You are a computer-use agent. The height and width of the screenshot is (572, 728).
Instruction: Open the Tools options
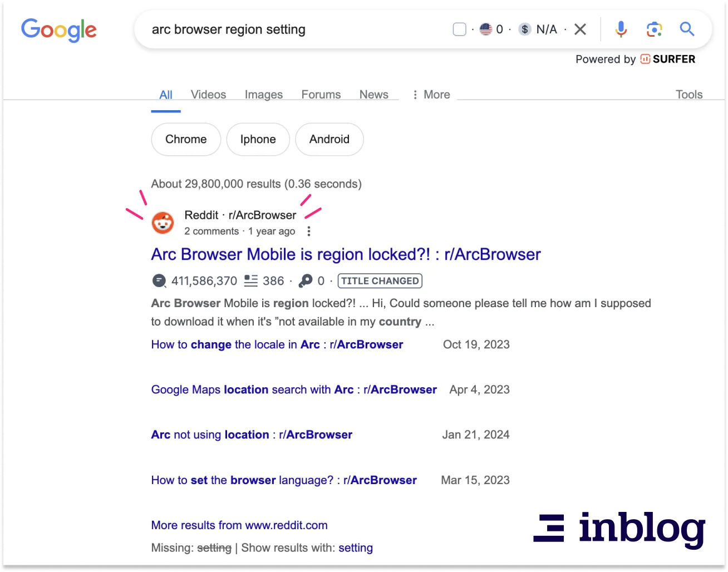(689, 95)
